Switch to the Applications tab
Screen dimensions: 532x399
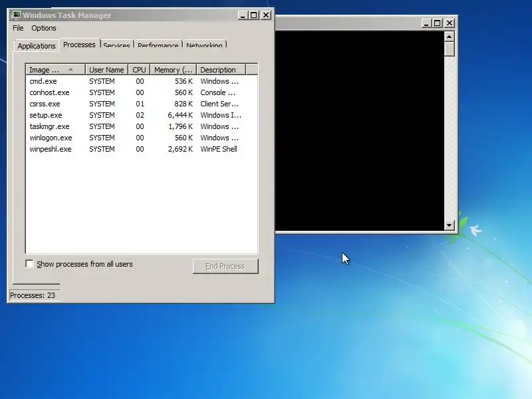pos(37,46)
